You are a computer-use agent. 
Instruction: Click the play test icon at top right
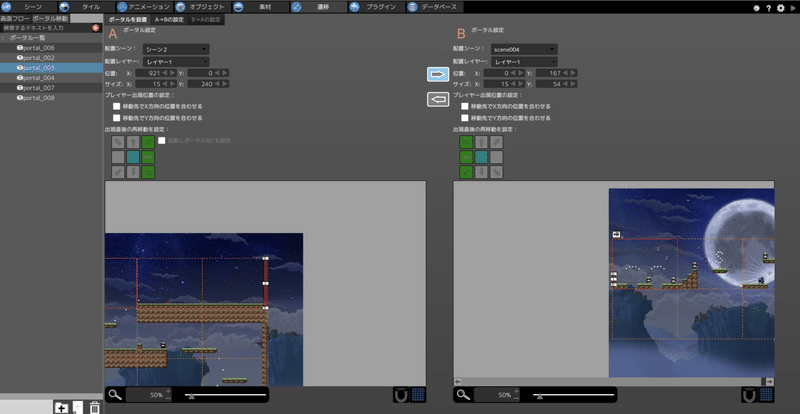(793, 8)
